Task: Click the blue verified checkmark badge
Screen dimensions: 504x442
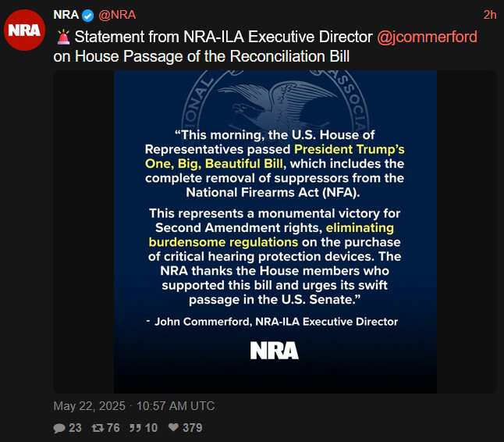Action: coord(87,16)
